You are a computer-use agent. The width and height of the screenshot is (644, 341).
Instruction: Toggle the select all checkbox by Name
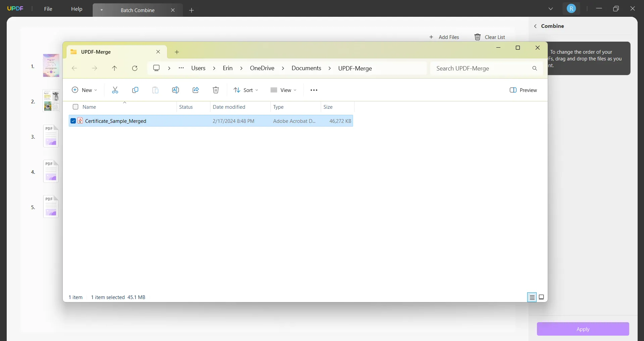pyautogui.click(x=76, y=107)
